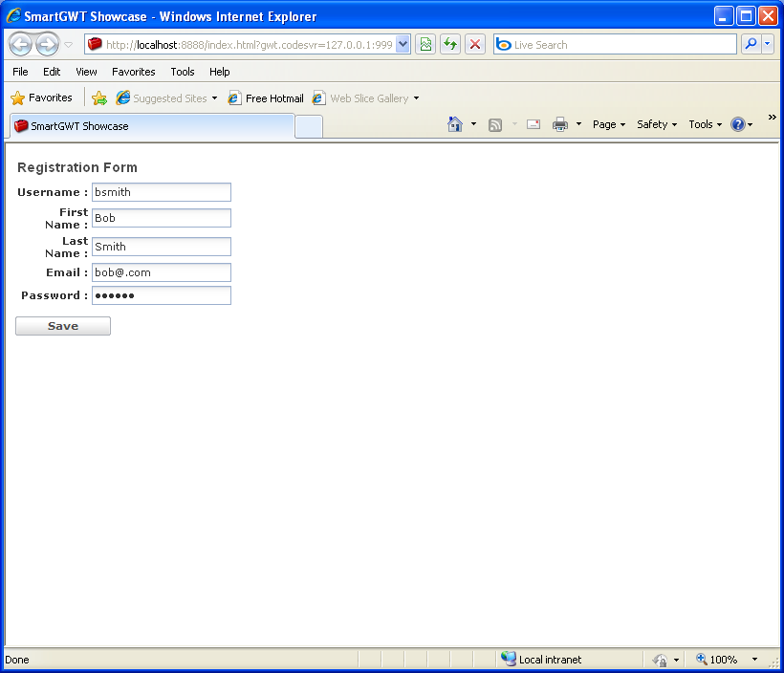This screenshot has height=673, width=784.
Task: Open the Help question mark icon menu
Action: (742, 124)
